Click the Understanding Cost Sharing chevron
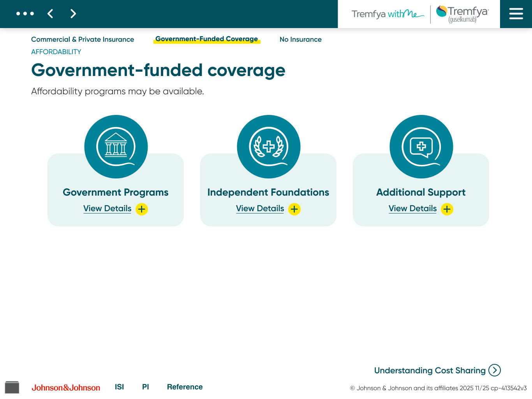The width and height of the screenshot is (532, 399). (495, 371)
